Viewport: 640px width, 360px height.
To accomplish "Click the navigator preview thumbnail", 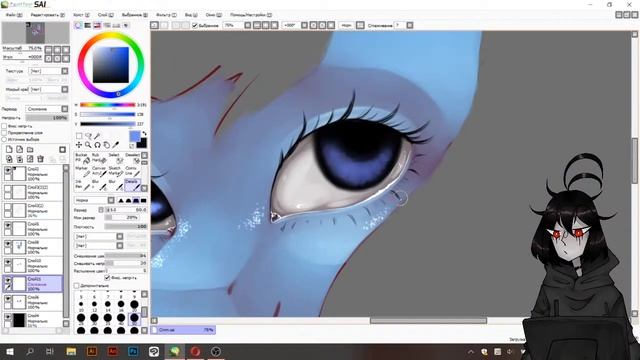I will coord(36,33).
